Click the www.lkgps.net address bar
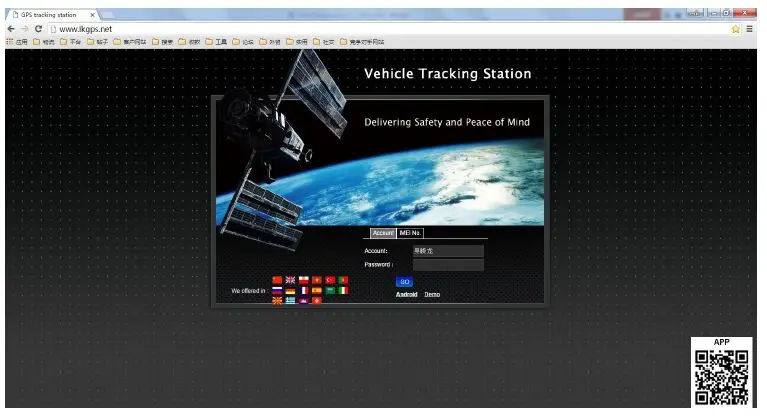The height and width of the screenshot is (419, 767). 386,29
